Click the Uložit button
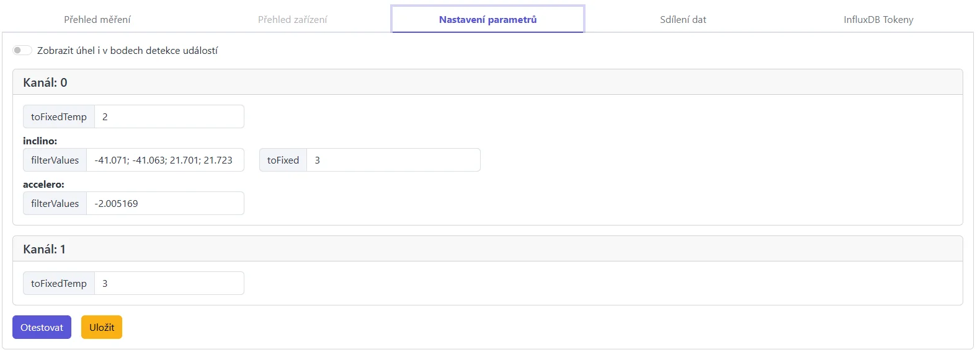 coord(102,327)
